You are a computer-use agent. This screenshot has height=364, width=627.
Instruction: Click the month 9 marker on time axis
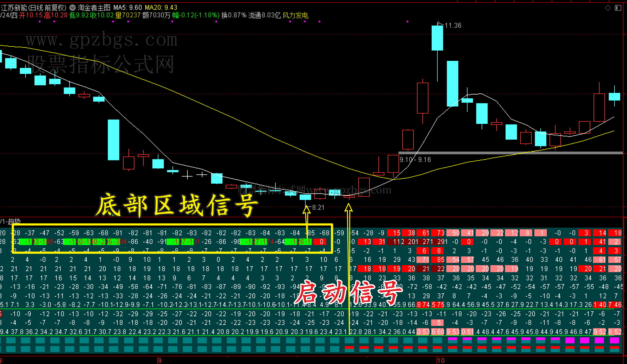160,360
